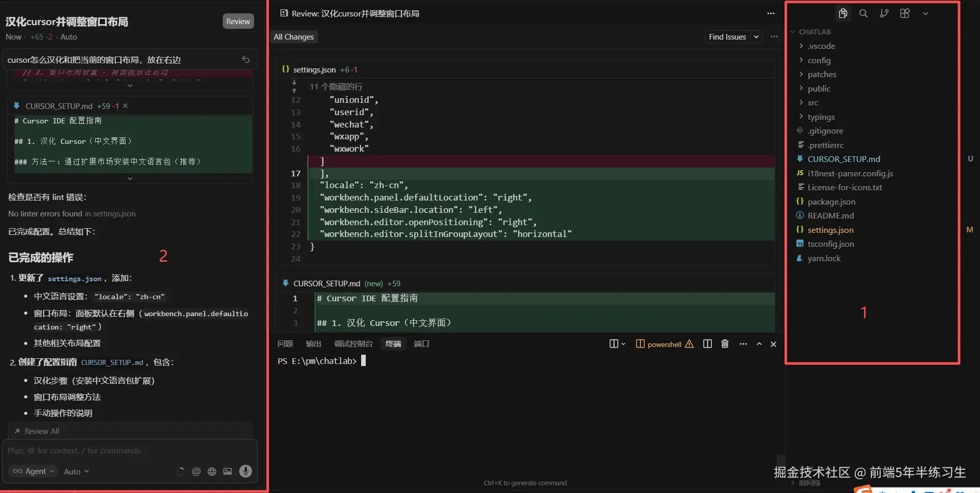
Task: Click the undo arrow beside the prompt
Action: (246, 60)
